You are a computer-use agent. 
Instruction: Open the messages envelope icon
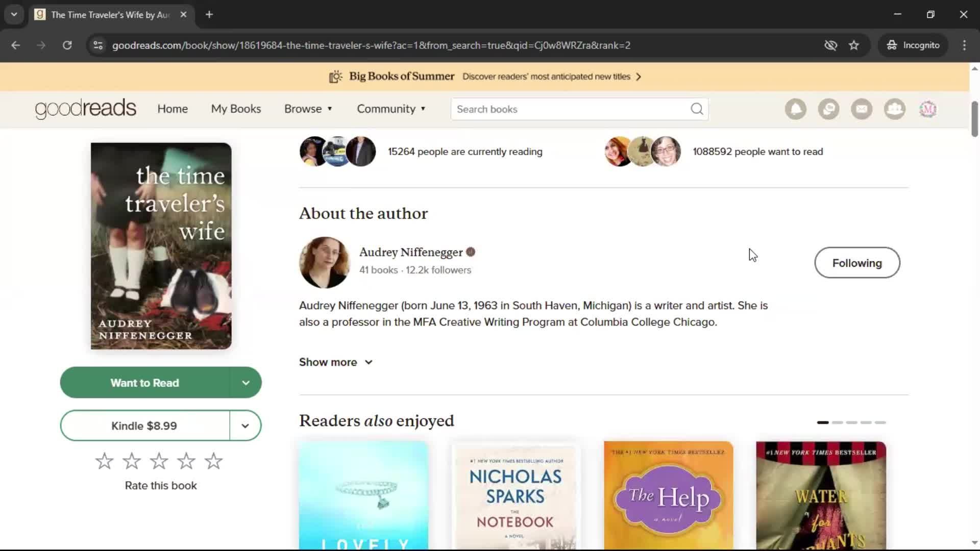[x=862, y=109]
